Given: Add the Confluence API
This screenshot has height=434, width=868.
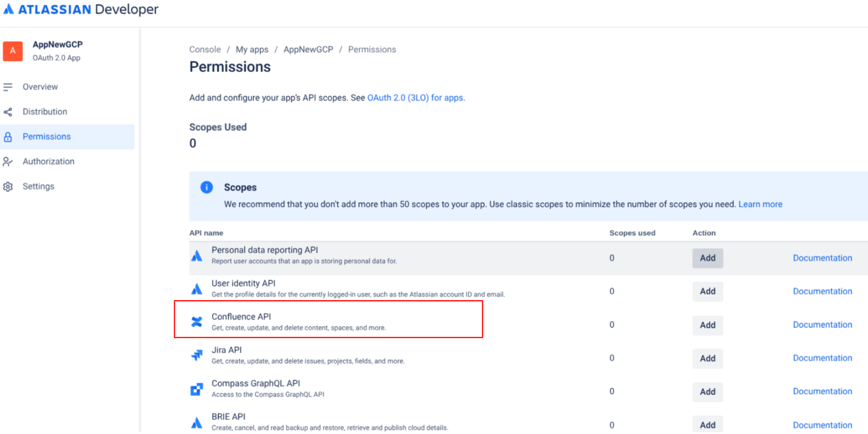Looking at the screenshot, I should pyautogui.click(x=708, y=325).
